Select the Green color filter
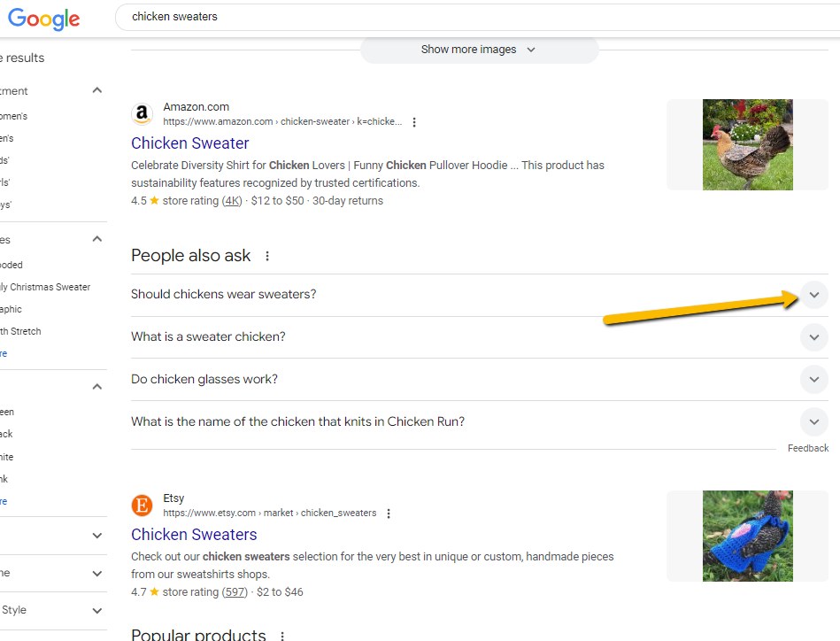840x641 pixels. tap(7, 413)
